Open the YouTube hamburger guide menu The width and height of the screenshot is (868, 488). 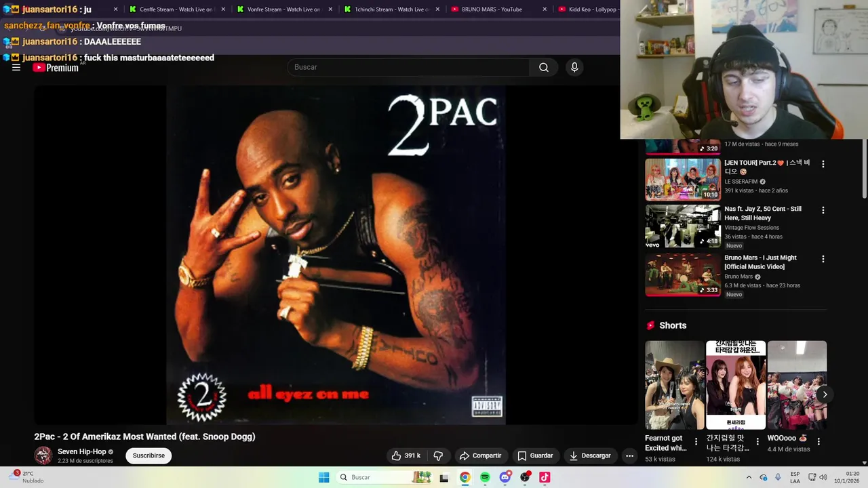pos(16,67)
